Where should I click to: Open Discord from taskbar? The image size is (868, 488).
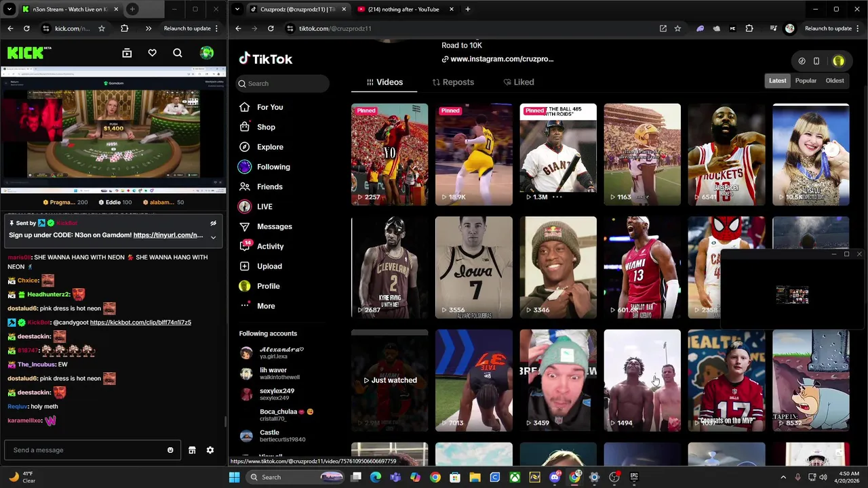click(x=555, y=477)
